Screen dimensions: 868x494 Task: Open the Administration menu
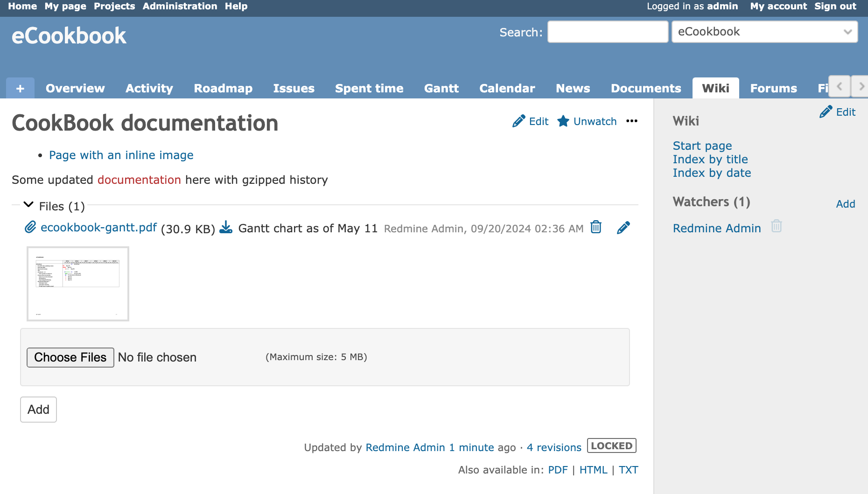click(180, 6)
